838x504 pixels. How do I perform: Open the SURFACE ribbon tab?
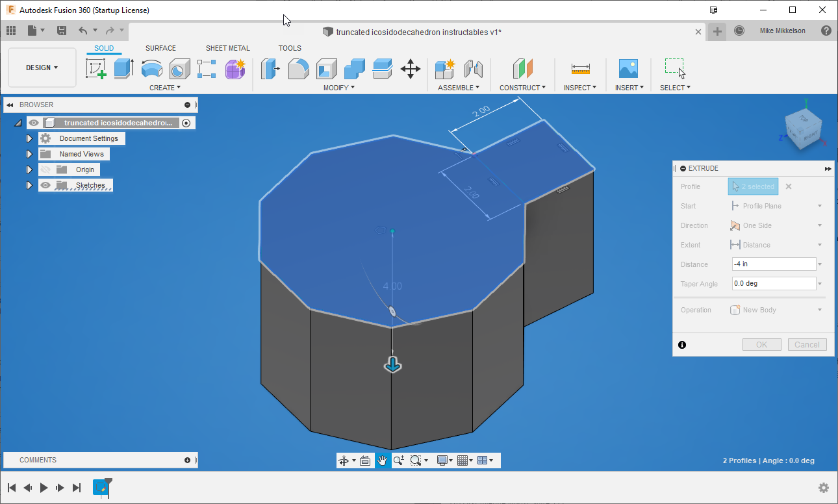point(160,47)
